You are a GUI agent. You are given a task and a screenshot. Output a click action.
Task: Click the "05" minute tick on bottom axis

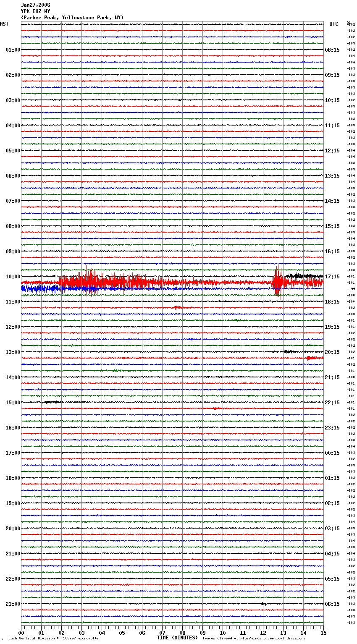point(122,633)
